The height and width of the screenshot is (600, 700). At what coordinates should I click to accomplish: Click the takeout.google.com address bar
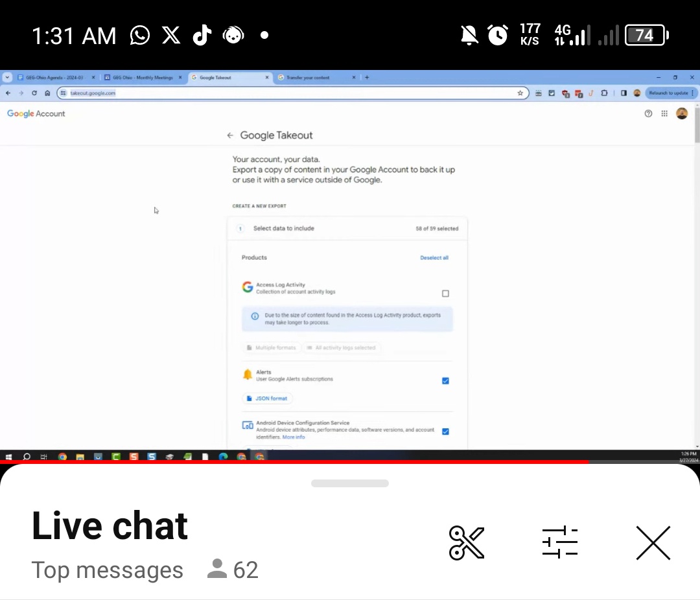(293, 93)
